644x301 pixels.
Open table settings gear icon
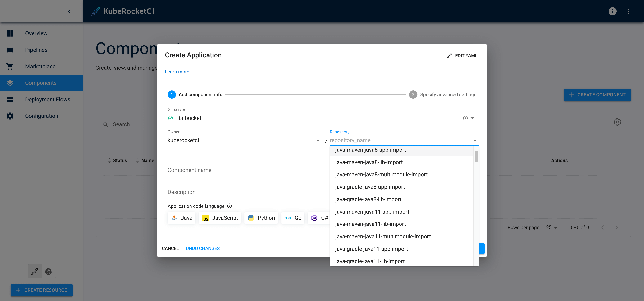click(617, 122)
